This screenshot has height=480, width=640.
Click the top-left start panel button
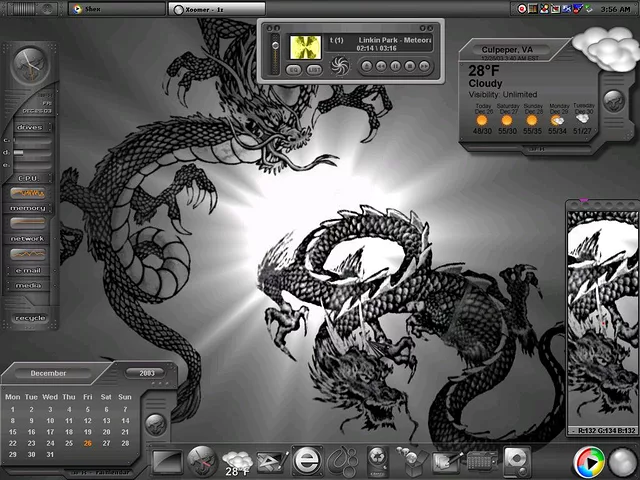coord(32,8)
